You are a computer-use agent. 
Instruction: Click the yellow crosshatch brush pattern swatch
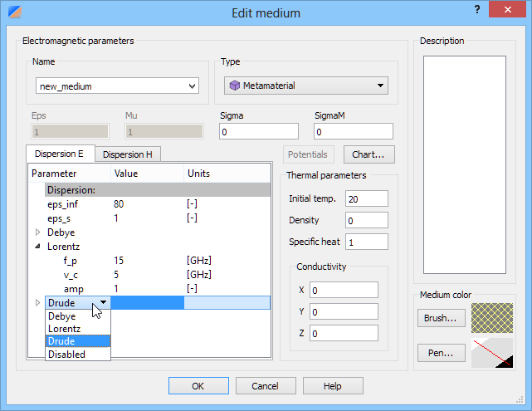(492, 318)
